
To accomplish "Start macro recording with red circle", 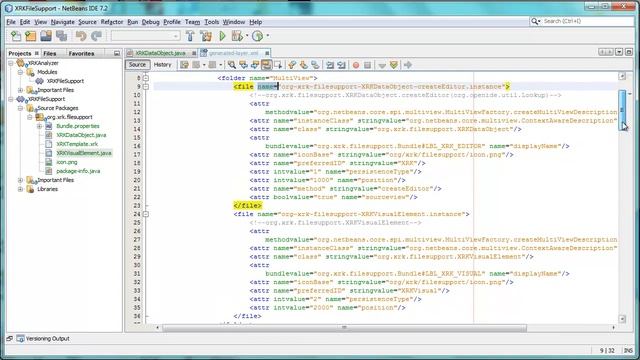I will pyautogui.click(x=356, y=65).
